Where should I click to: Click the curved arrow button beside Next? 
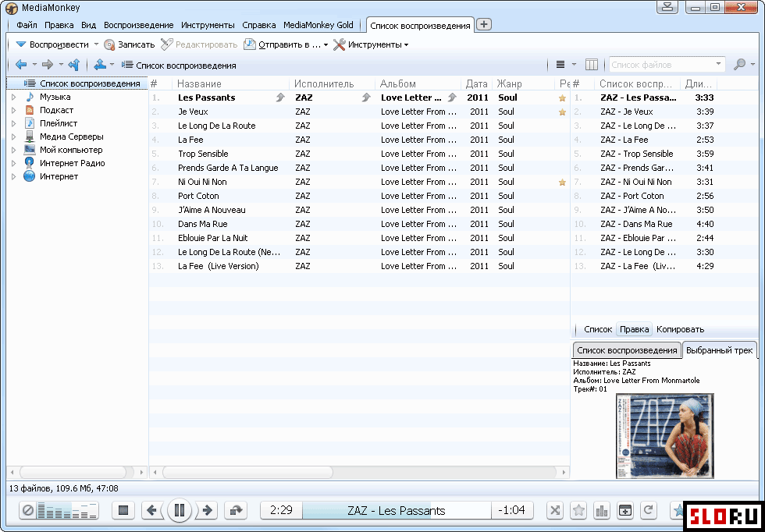click(236, 510)
